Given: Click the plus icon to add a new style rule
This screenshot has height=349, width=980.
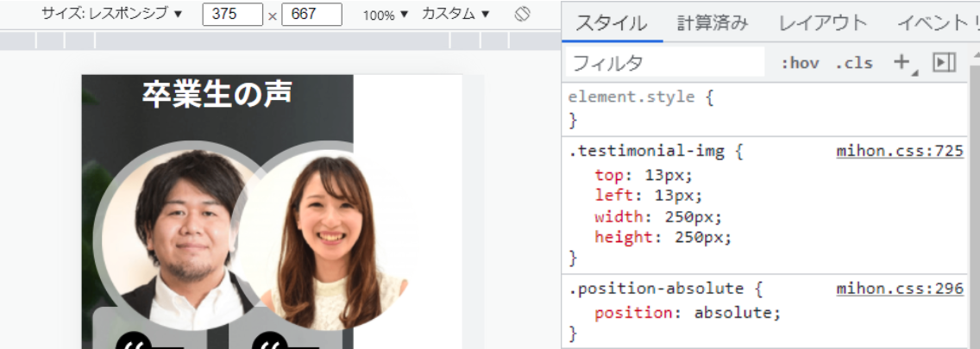Looking at the screenshot, I should click(x=901, y=62).
